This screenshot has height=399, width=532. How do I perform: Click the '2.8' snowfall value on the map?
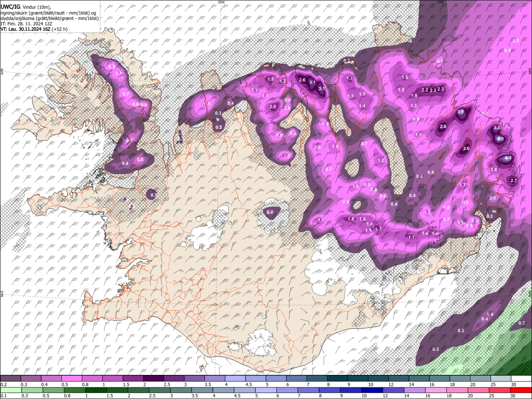443,127
